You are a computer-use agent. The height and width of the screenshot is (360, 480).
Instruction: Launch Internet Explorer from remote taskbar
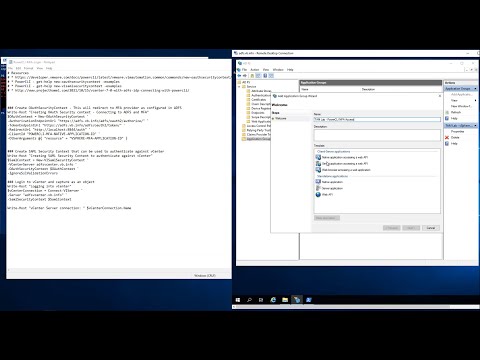tap(273, 300)
